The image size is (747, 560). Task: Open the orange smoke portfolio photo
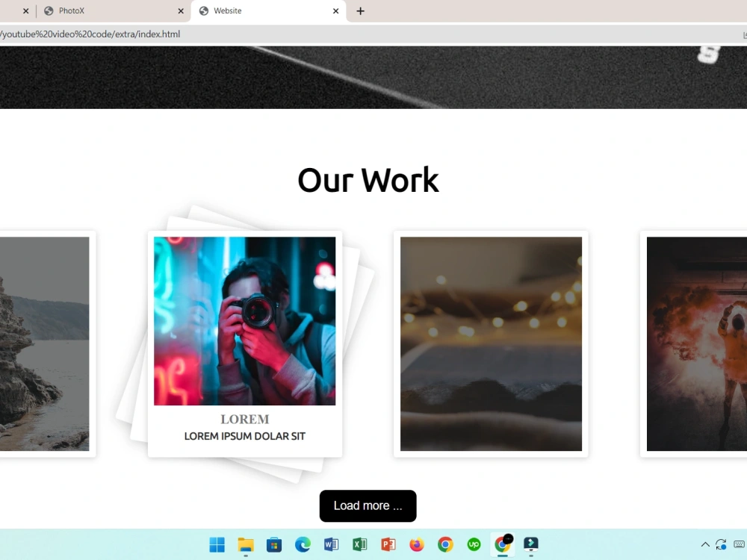pyautogui.click(x=696, y=343)
